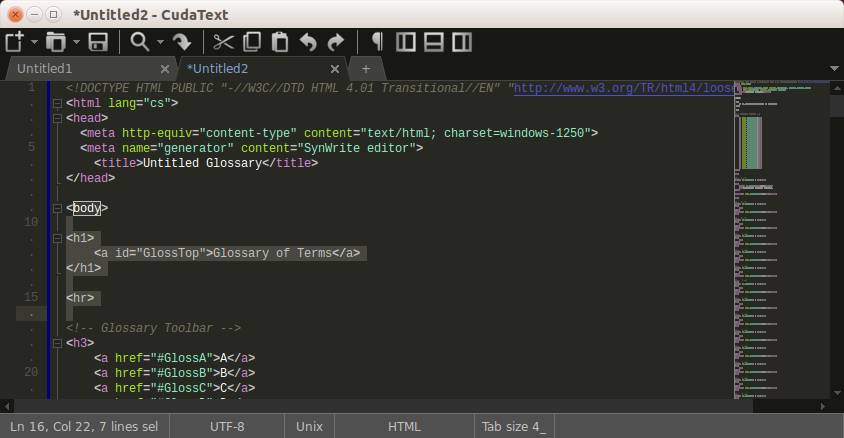Add a new tab with plus
Screen dimensions: 844x438
(366, 69)
